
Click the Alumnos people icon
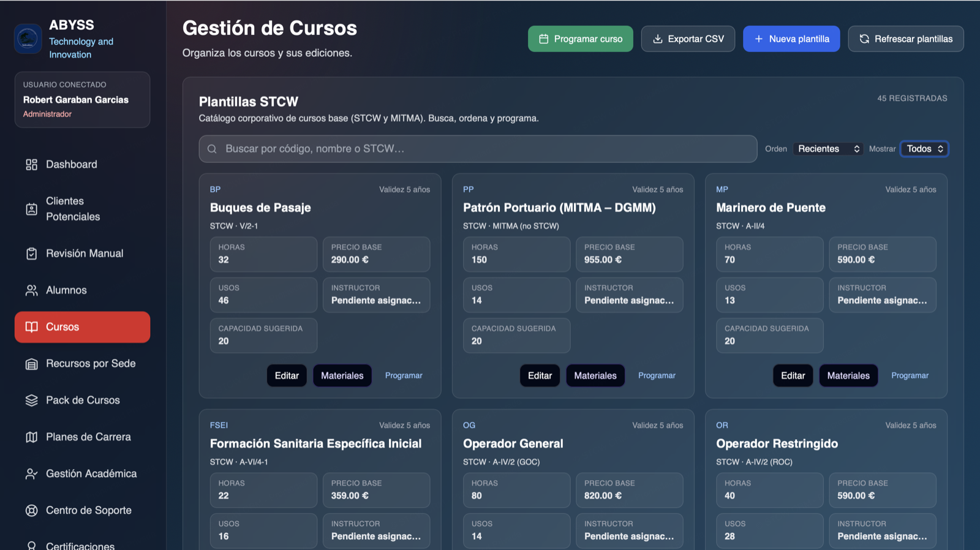(31, 290)
